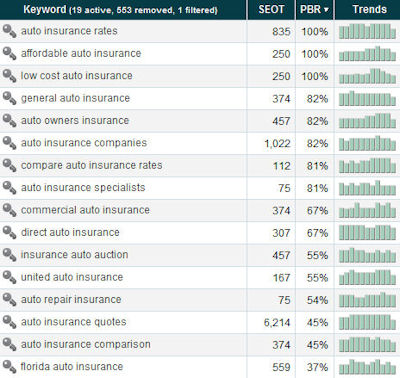Click the search icon next to insurance auto auction
The height and width of the screenshot is (378, 400).
[x=9, y=255]
